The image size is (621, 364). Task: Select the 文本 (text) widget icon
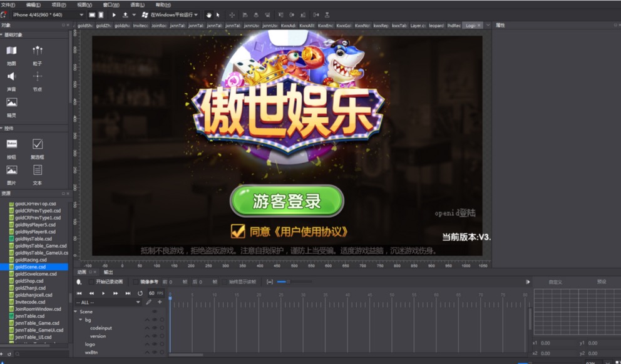(38, 170)
